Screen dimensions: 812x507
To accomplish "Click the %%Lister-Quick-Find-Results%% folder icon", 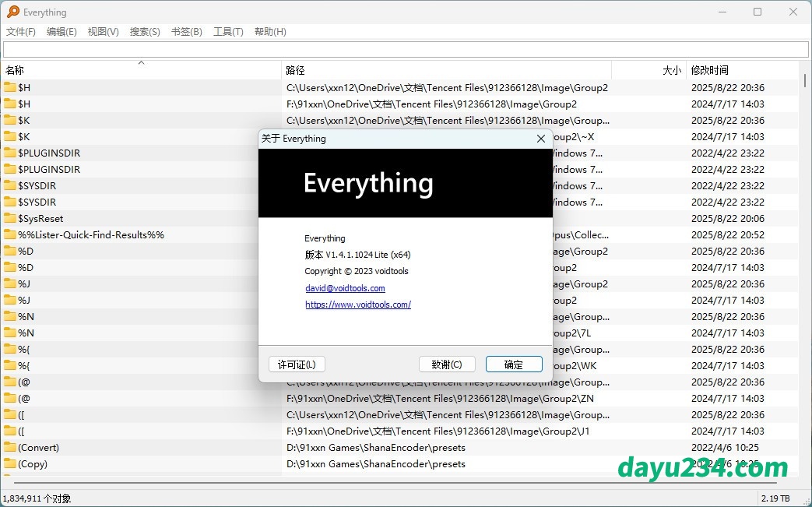I will [10, 234].
